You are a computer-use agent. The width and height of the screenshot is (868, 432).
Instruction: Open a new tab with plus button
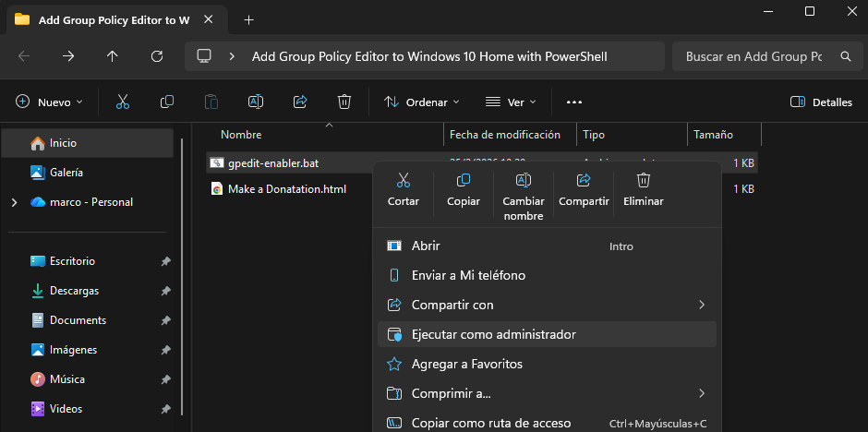tap(248, 19)
